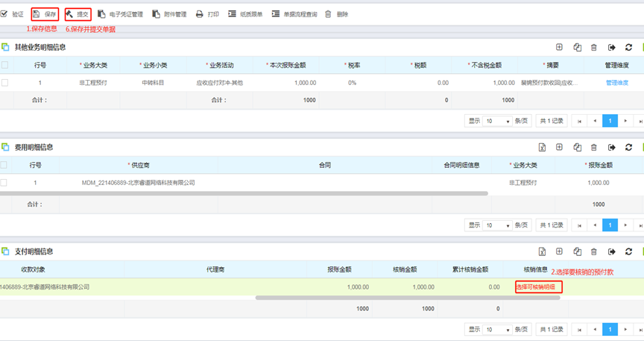Open 单据流程查询 workflow query
Viewport: 644px width, 341px height.
click(294, 14)
